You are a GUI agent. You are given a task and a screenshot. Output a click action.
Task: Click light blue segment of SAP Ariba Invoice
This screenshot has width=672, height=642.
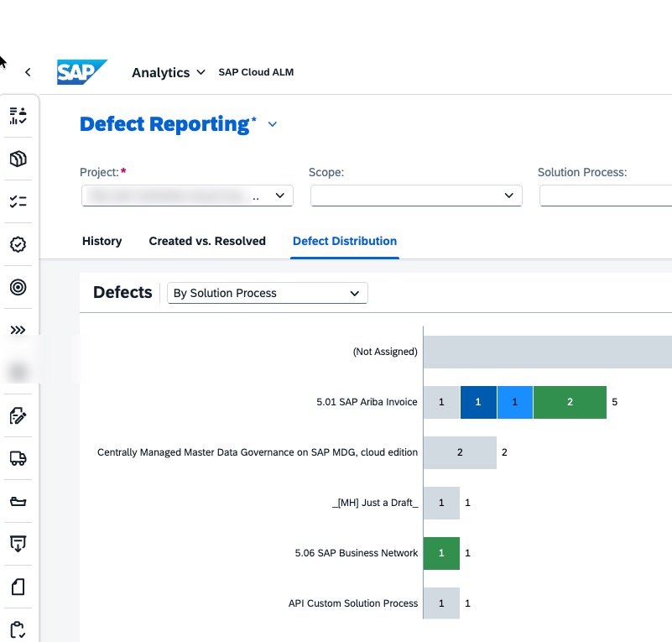[515, 402]
